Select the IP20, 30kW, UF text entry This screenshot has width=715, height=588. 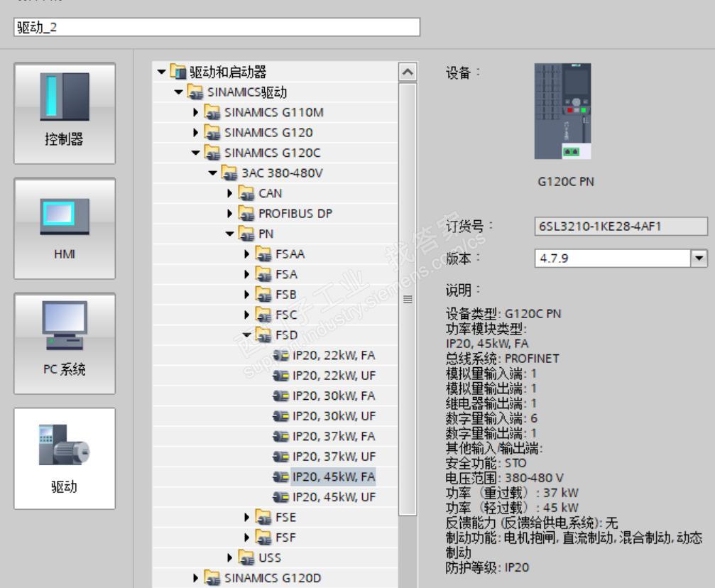coord(334,416)
